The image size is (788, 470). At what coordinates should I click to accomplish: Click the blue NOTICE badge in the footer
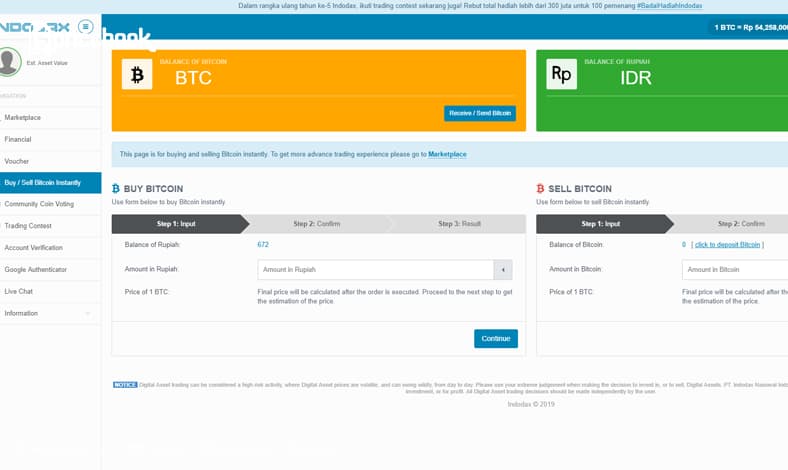(125, 385)
